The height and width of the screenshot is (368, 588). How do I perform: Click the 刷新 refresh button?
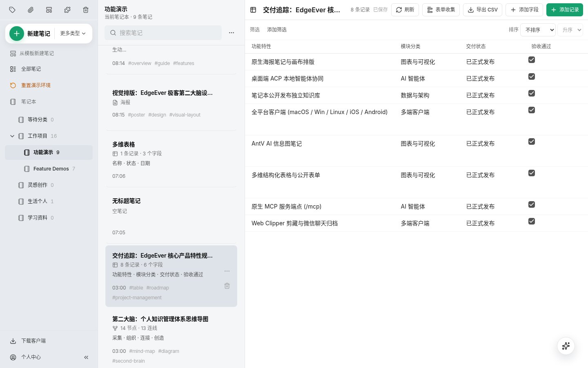point(405,10)
